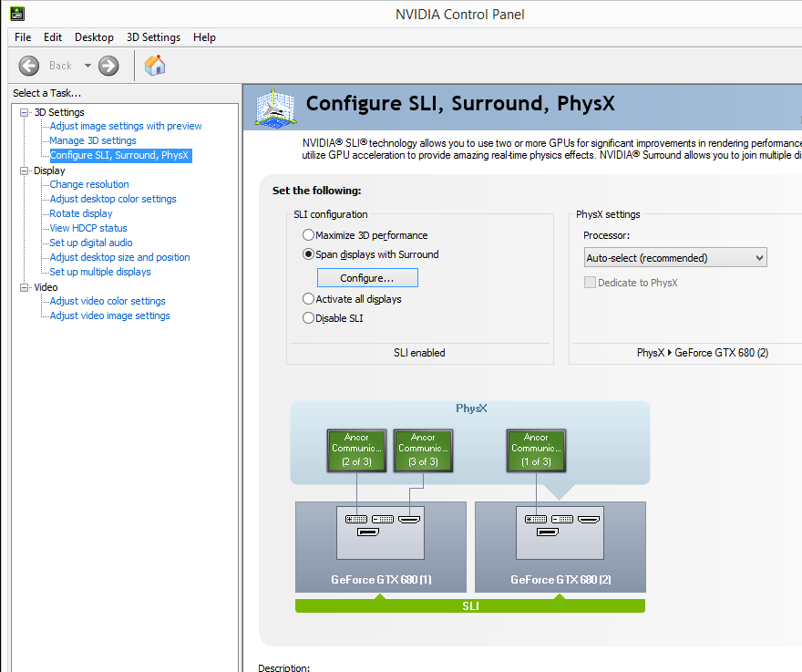Click the 3D Settings tree label

click(x=59, y=112)
